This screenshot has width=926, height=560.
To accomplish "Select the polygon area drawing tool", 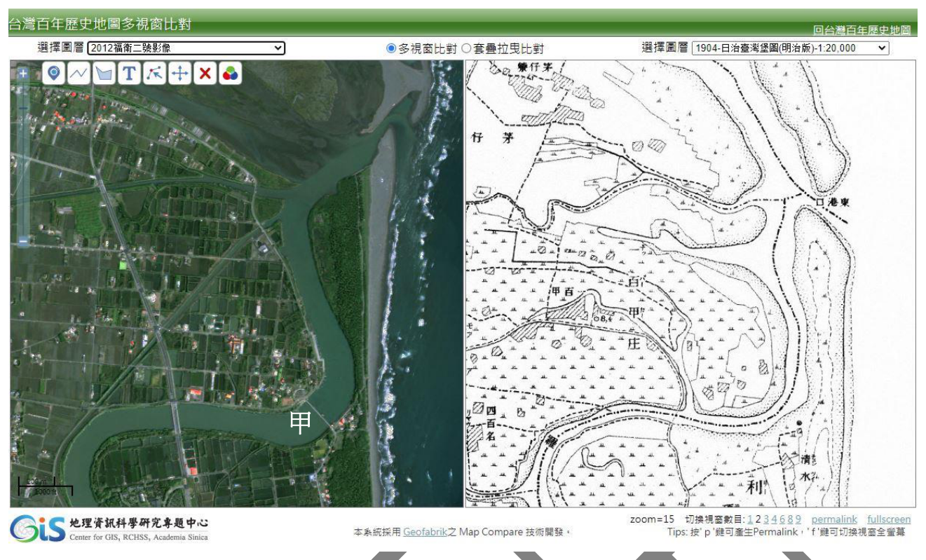I will pyautogui.click(x=104, y=73).
